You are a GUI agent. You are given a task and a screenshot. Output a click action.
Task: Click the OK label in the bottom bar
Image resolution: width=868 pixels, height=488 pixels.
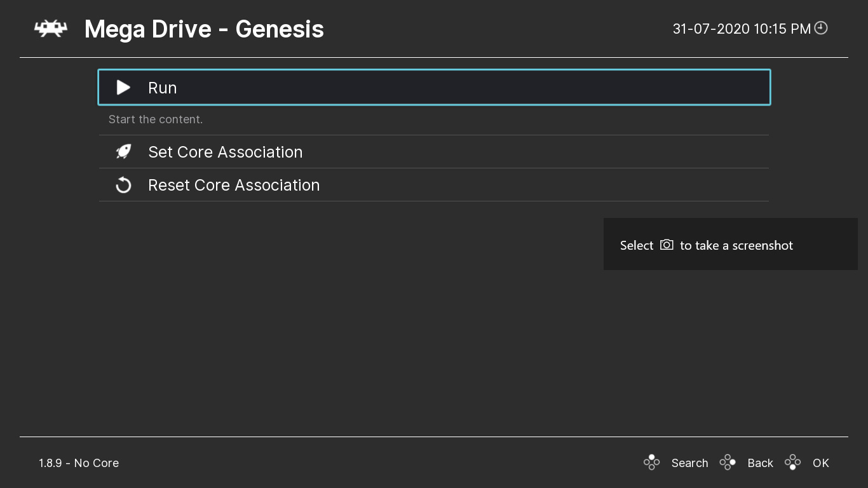point(820,463)
